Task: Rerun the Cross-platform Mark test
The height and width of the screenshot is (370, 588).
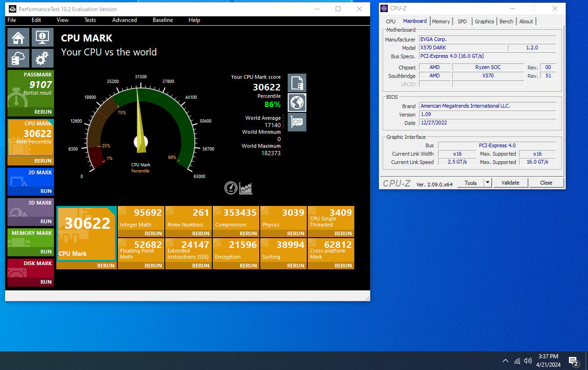Action: coord(343,266)
